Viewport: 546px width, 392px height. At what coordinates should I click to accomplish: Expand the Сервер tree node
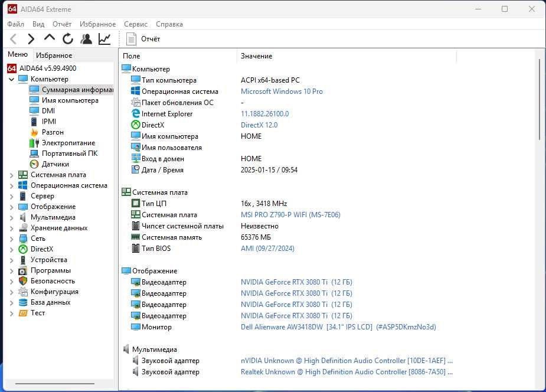pos(11,197)
